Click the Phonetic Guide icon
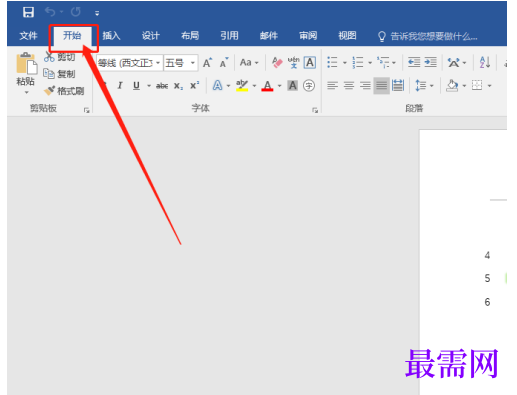 (x=294, y=63)
